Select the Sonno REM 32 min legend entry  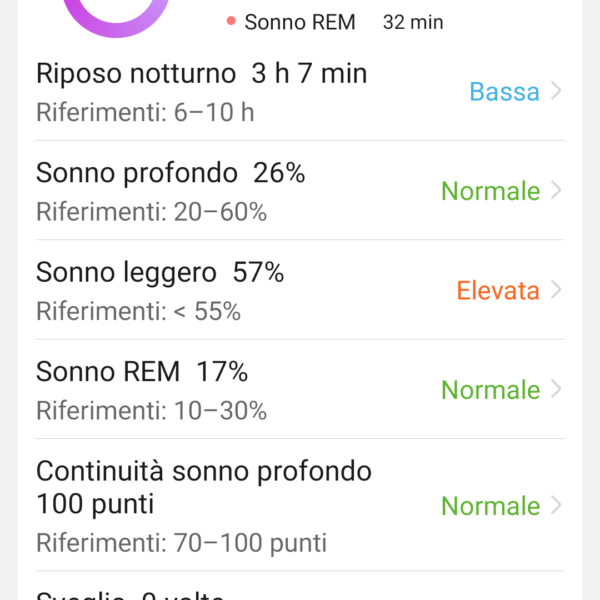pyautogui.click(x=335, y=22)
